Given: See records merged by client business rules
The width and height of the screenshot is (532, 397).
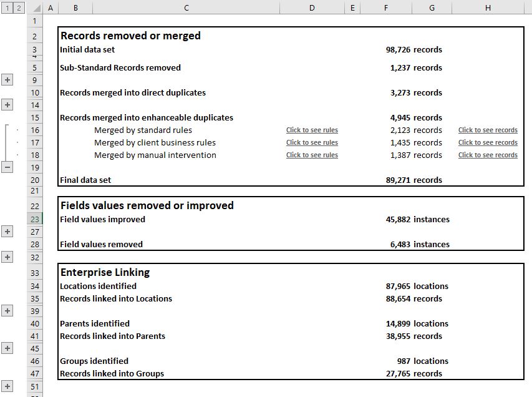Looking at the screenshot, I should tap(488, 143).
